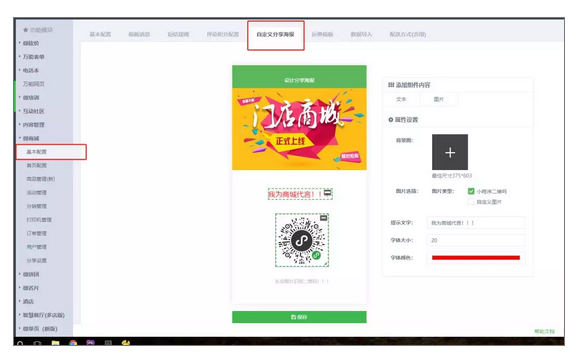Viewport: 577px width, 362px height.
Task: Click the 提示文字 input field
Action: pyautogui.click(x=476, y=223)
